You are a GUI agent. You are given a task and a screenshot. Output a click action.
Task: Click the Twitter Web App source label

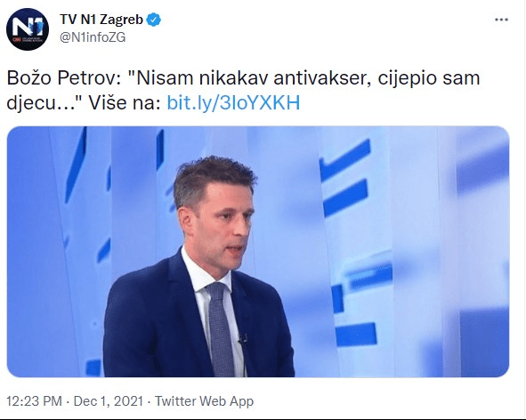tap(204, 401)
